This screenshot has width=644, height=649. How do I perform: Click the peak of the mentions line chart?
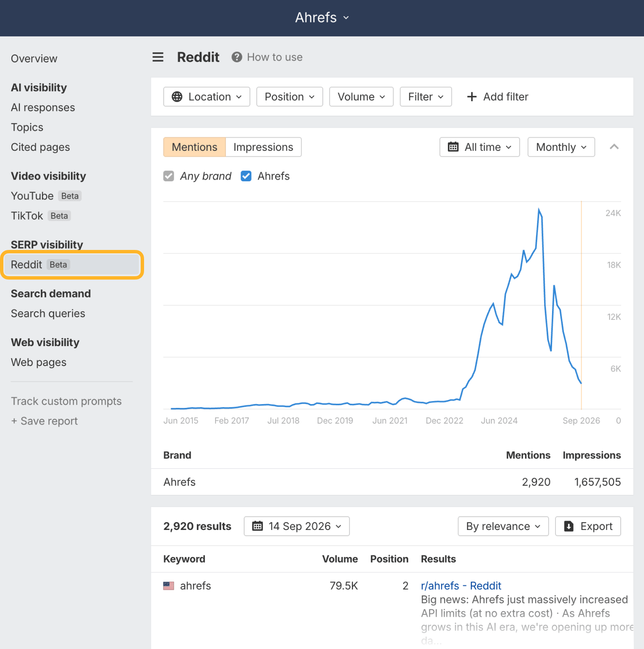point(539,209)
